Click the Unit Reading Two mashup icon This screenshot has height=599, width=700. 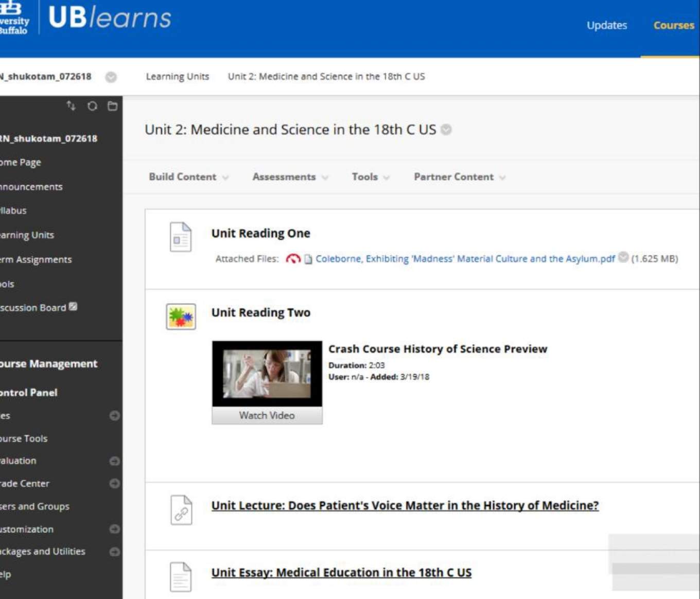[x=181, y=316]
